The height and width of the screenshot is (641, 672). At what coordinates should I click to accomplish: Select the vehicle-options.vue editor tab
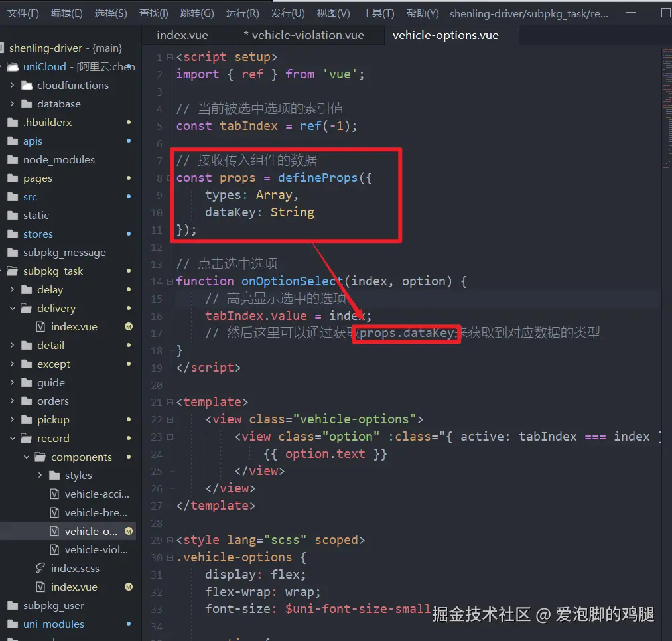click(446, 35)
